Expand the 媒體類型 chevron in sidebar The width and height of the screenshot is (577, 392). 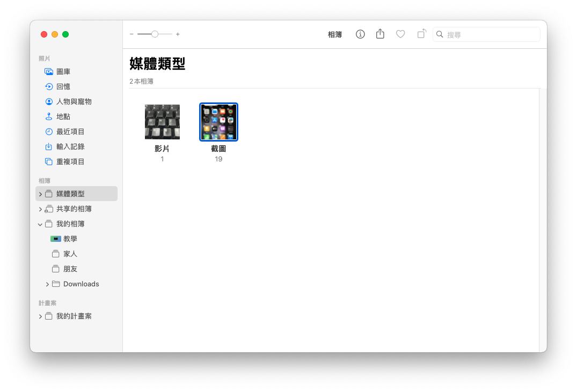(x=40, y=194)
